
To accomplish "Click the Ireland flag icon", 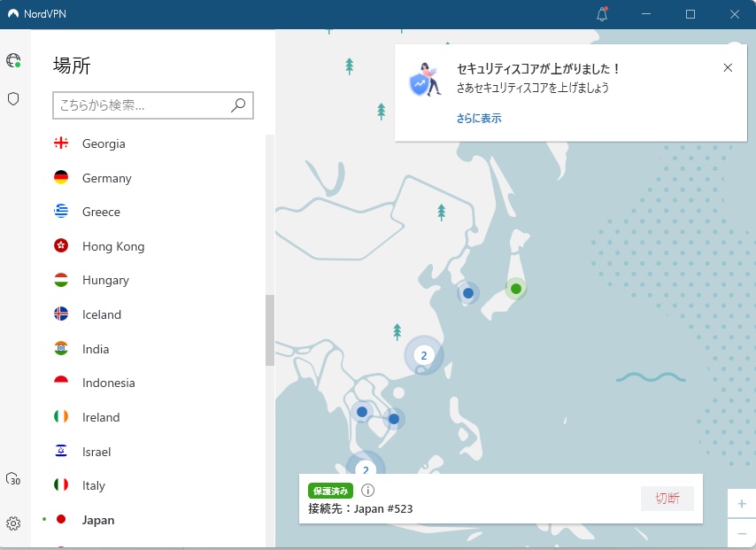I will tap(61, 416).
